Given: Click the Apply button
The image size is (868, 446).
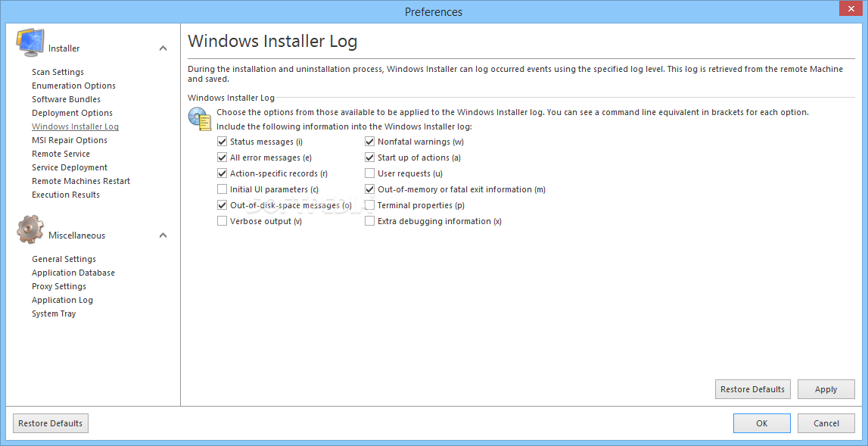Looking at the screenshot, I should point(826,389).
